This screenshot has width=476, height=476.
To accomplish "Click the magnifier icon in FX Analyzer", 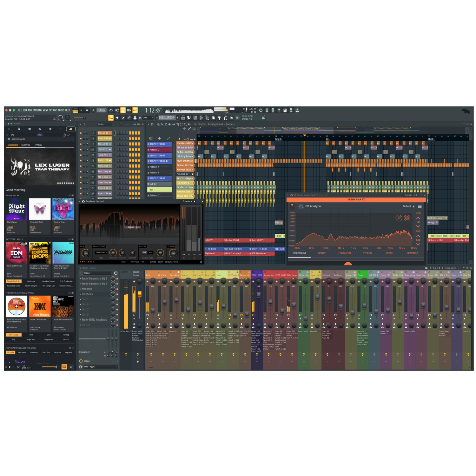I will [399, 218].
